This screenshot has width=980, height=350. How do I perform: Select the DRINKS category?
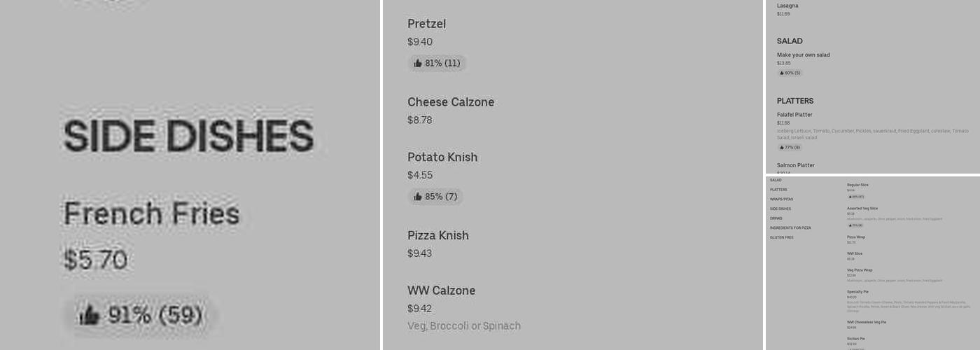click(x=776, y=218)
